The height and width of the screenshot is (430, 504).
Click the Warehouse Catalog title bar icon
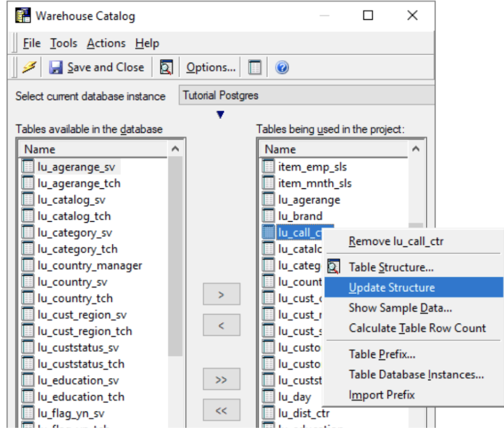point(22,15)
